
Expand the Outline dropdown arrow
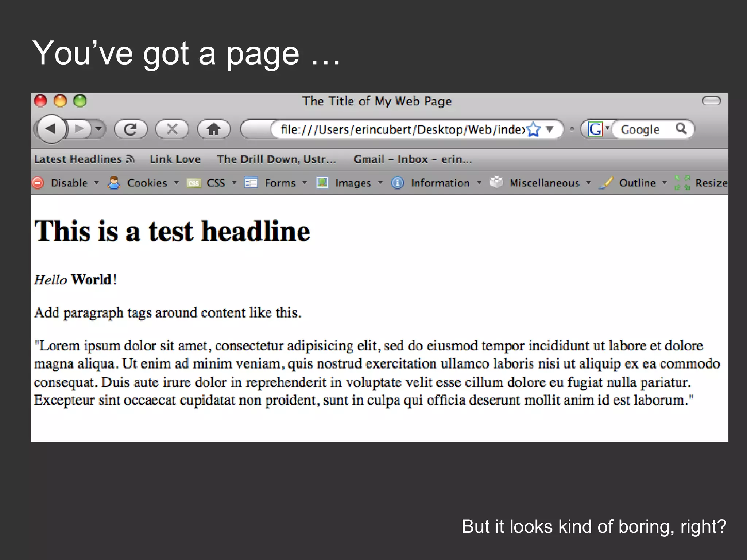tap(665, 182)
